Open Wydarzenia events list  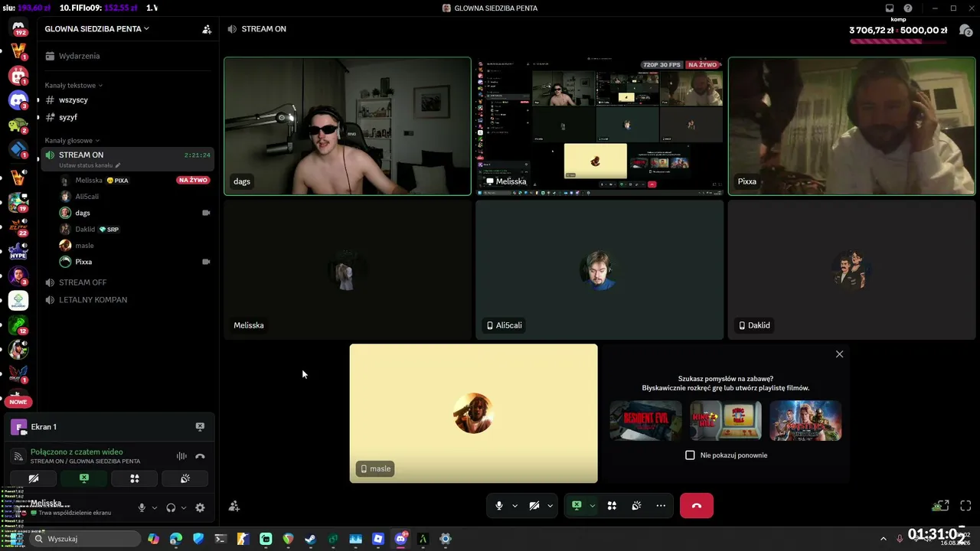[127, 56]
